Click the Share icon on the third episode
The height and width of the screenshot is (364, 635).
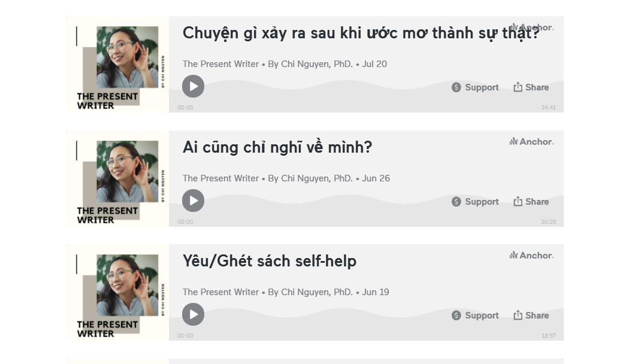click(518, 315)
